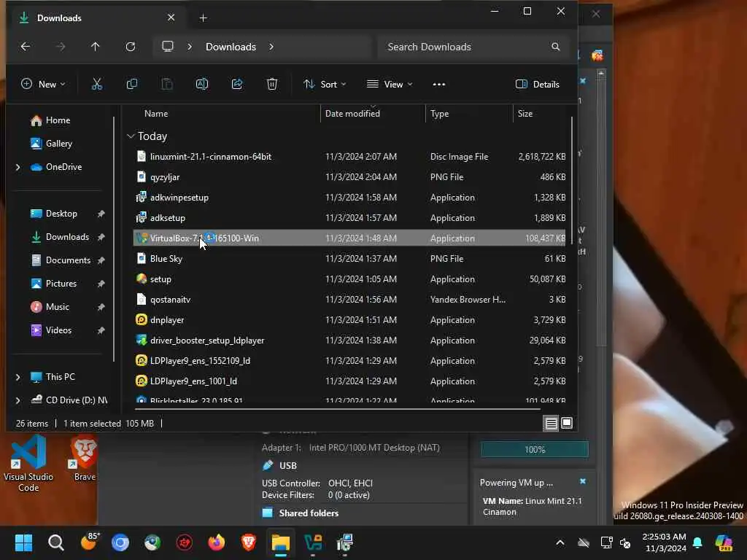Open the Sort dropdown

pos(325,85)
